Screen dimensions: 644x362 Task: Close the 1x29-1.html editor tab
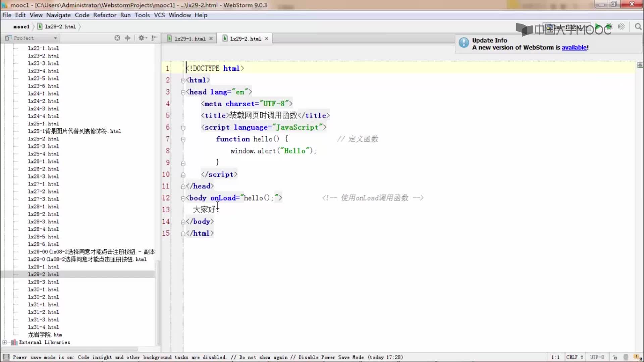point(211,39)
